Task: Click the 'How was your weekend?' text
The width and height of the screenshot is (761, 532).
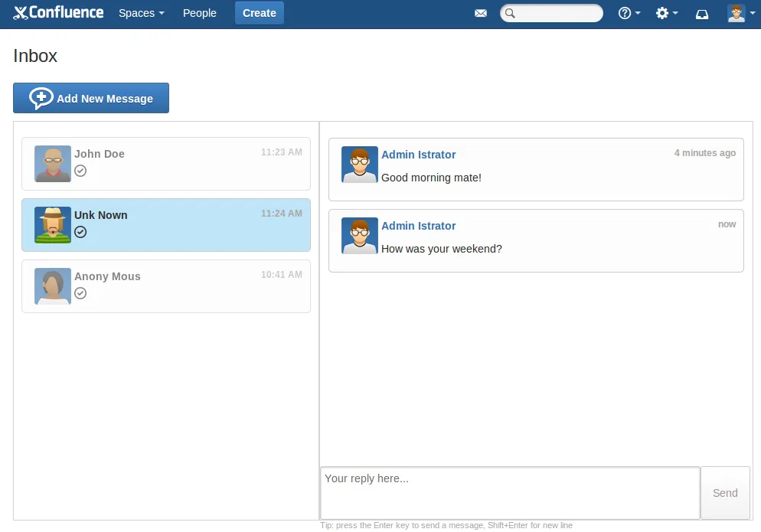Action: (441, 249)
